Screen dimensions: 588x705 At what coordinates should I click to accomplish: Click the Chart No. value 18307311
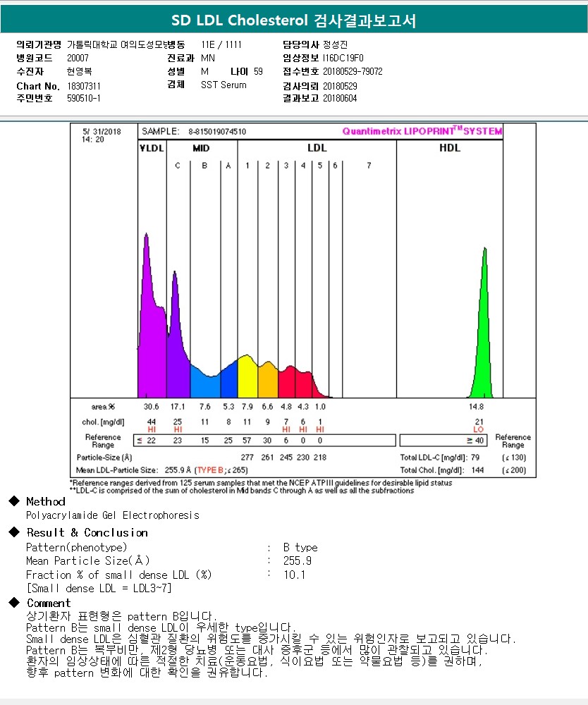tap(84, 86)
